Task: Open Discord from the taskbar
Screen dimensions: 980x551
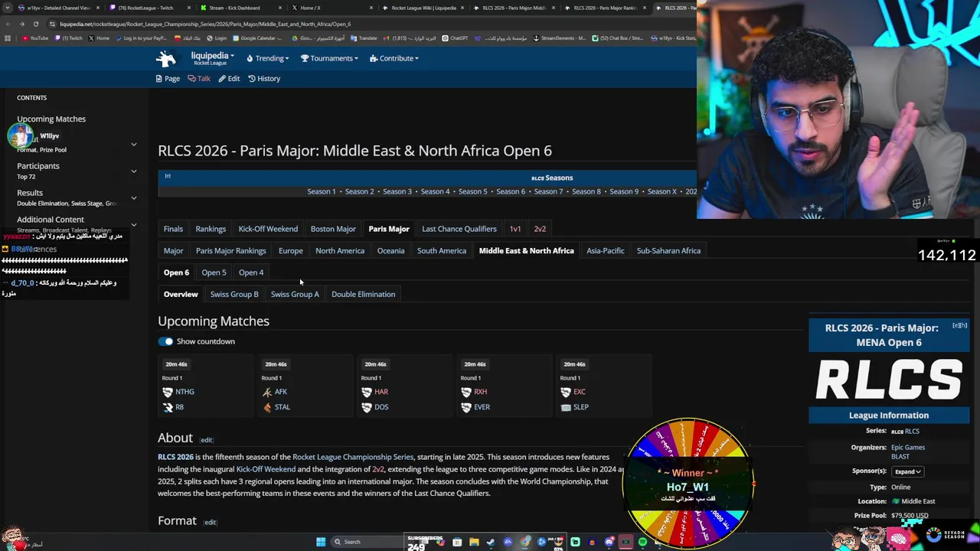Action: [609, 542]
